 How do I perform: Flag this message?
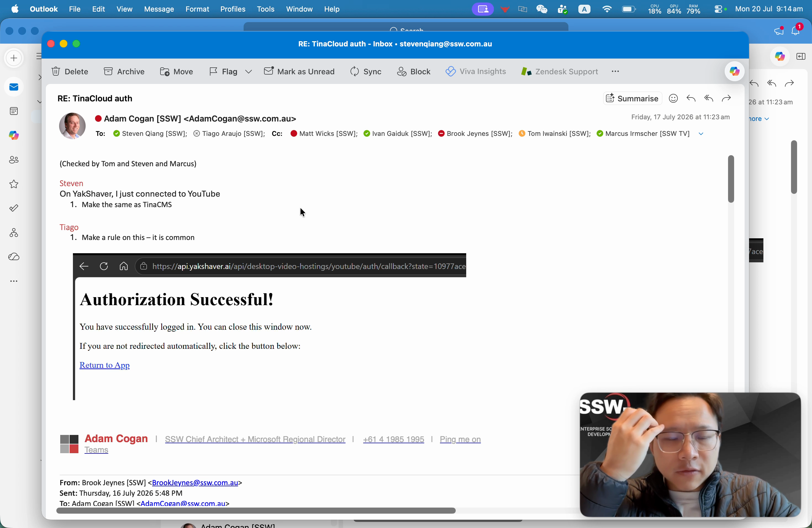[224, 72]
